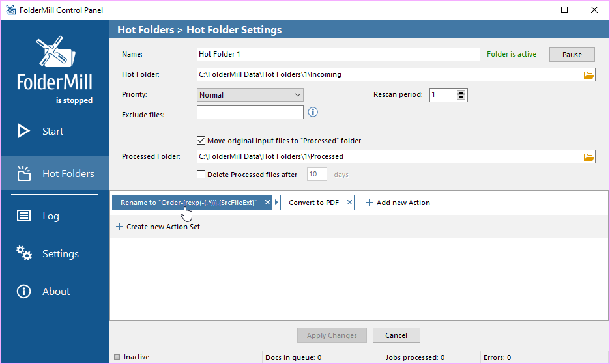Open the Log section

pyautogui.click(x=55, y=216)
